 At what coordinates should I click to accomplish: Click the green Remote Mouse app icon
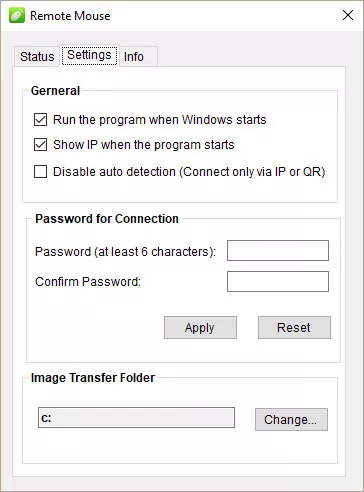coord(17,16)
